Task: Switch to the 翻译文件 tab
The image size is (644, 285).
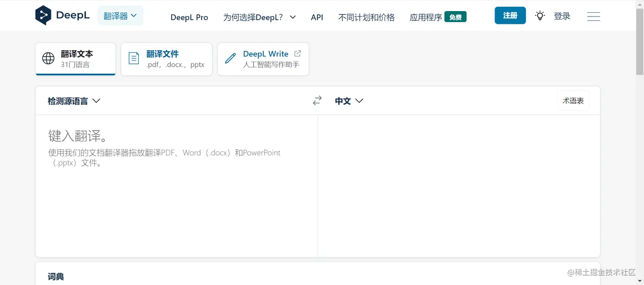Action: (x=167, y=59)
